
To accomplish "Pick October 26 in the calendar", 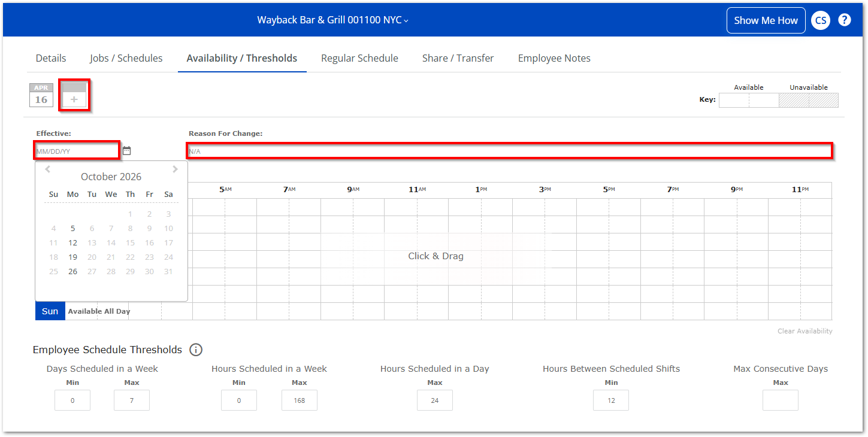I will point(72,271).
